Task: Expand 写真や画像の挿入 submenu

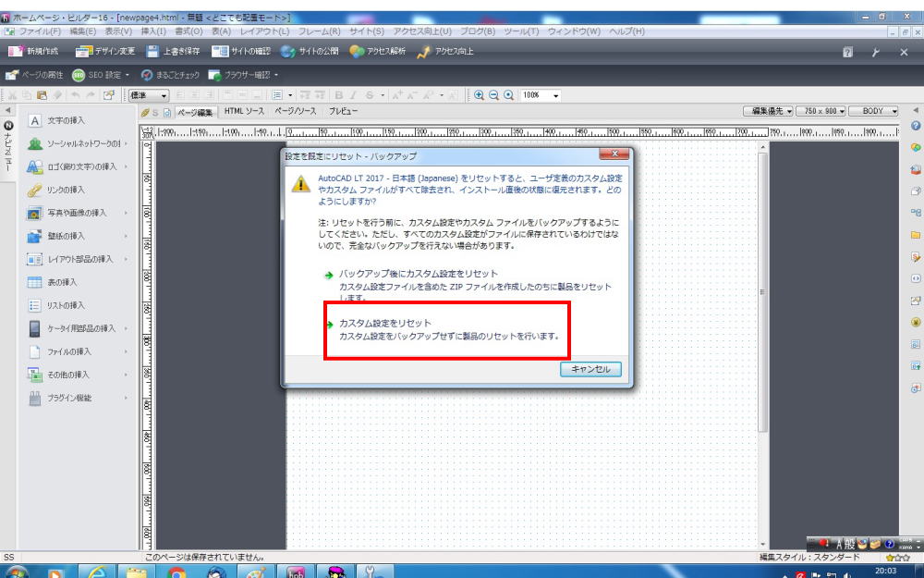Action: (x=126, y=213)
